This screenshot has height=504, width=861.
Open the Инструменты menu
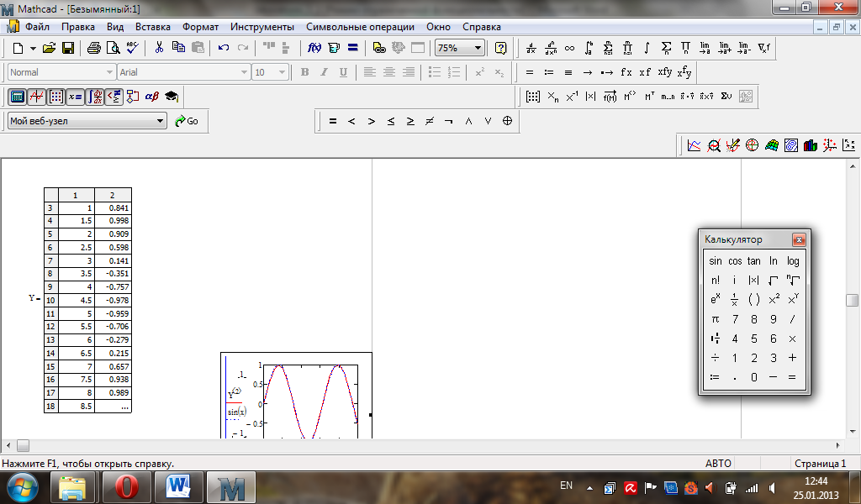(262, 27)
